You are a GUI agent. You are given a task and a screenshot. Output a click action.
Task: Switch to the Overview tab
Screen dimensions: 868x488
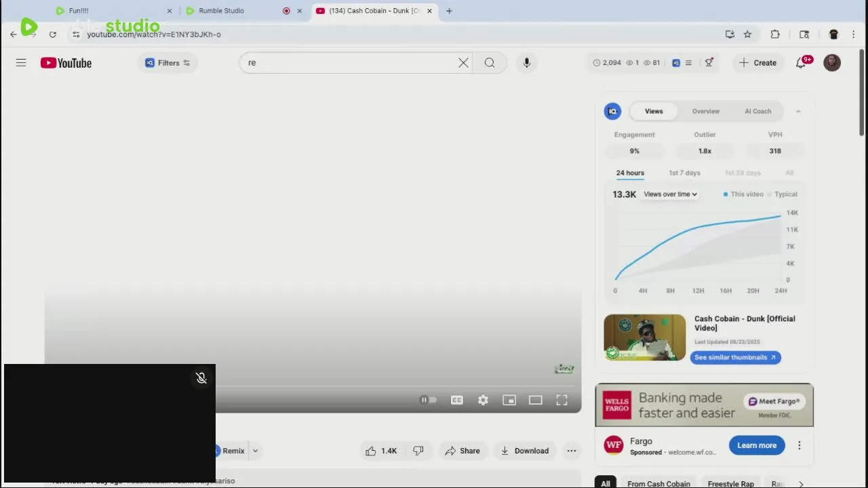coord(706,111)
